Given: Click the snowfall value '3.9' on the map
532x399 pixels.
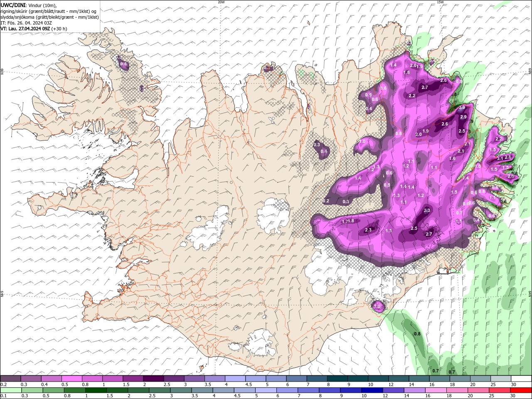Looking at the screenshot, I should 462,107.
